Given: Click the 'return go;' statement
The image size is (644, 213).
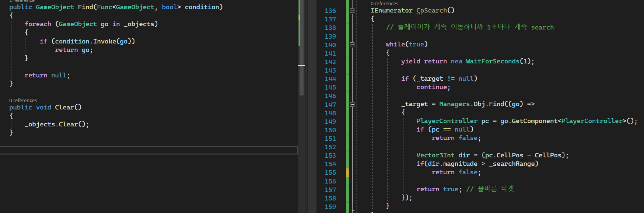Looking at the screenshot, I should click(x=74, y=50).
